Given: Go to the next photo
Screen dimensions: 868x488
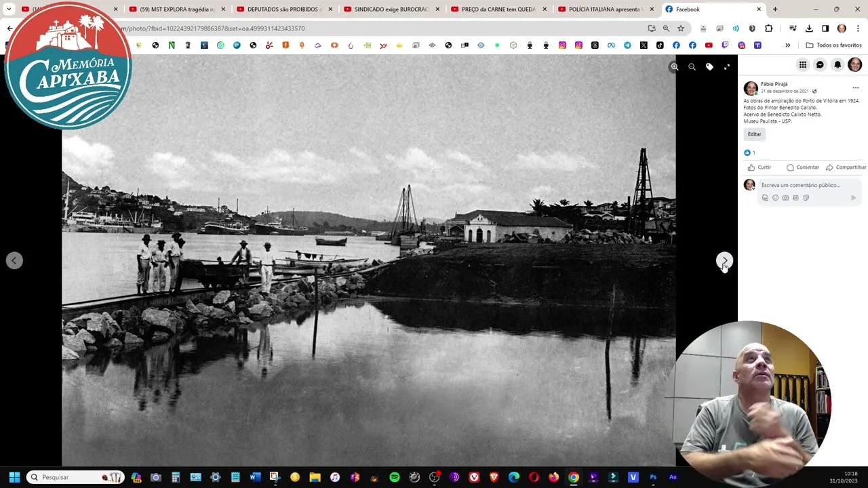Looking at the screenshot, I should tap(724, 260).
